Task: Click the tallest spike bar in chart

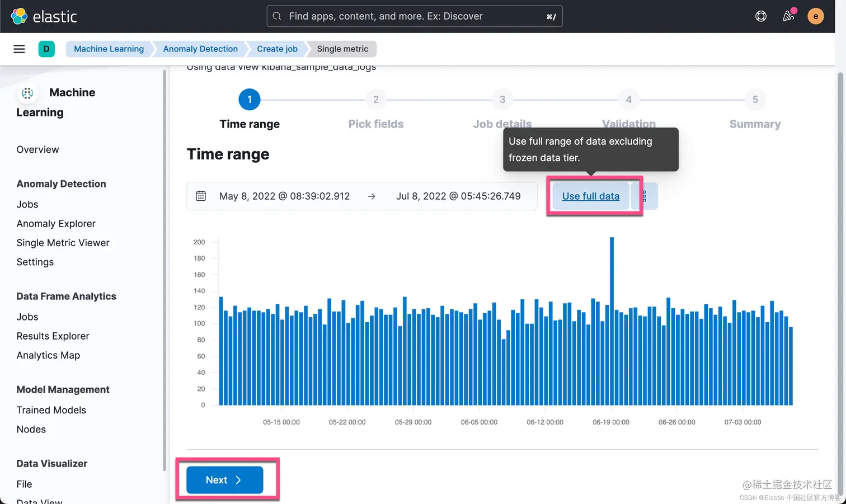Action: [612, 321]
